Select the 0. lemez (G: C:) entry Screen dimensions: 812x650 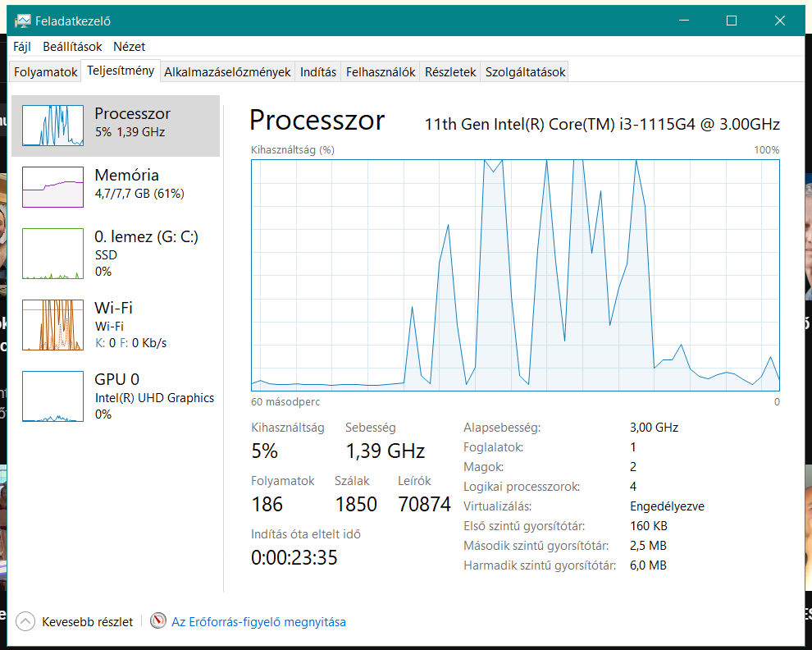click(x=116, y=254)
